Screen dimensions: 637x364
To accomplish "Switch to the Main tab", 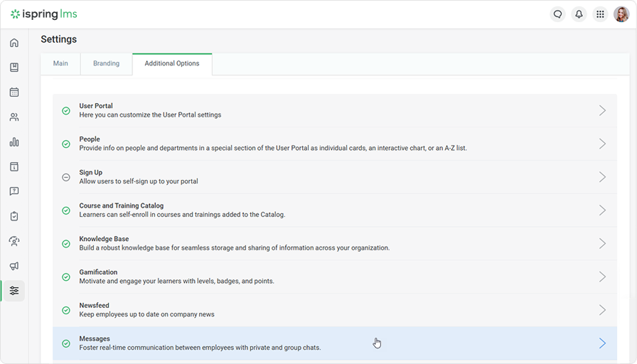I will (x=60, y=63).
